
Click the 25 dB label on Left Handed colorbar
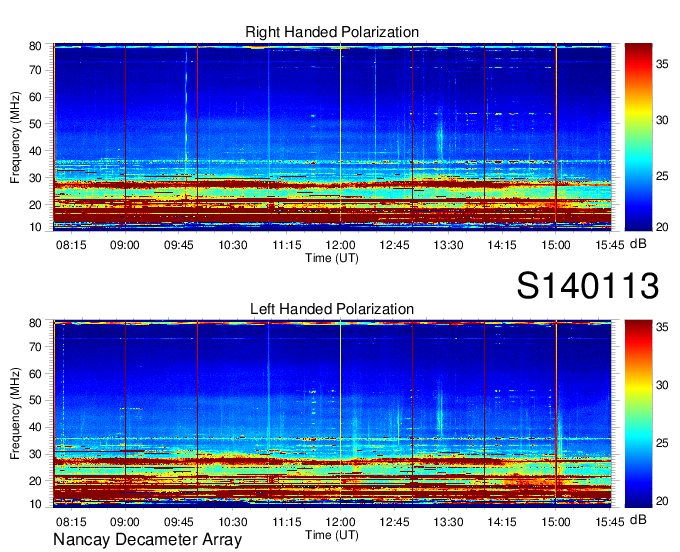(662, 443)
